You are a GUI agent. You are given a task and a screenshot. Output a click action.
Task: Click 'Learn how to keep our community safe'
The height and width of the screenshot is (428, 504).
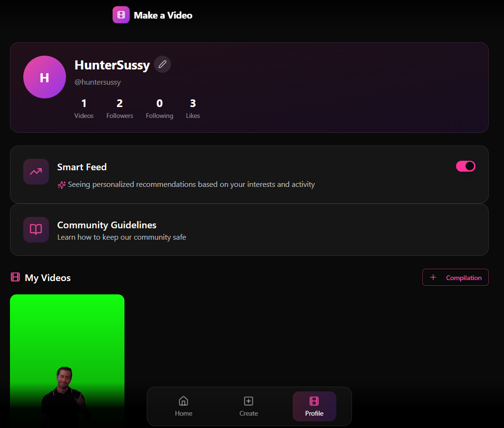(x=122, y=237)
